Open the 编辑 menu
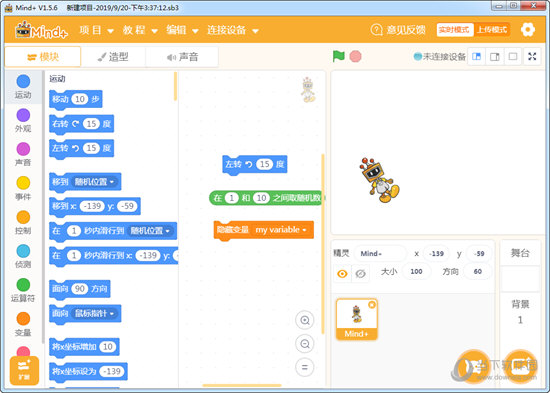Screen dimensions: 550x393 (182, 30)
